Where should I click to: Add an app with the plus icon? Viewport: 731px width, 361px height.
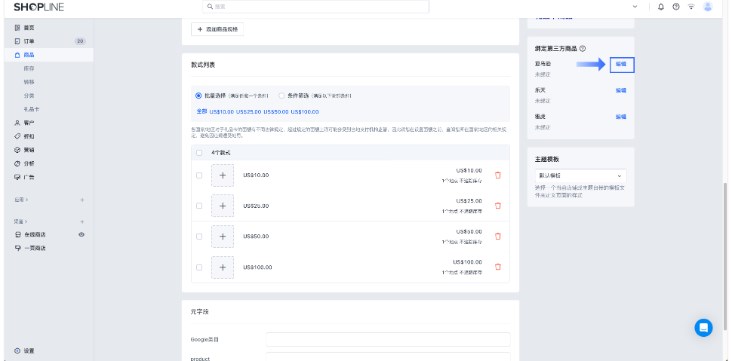82,200
